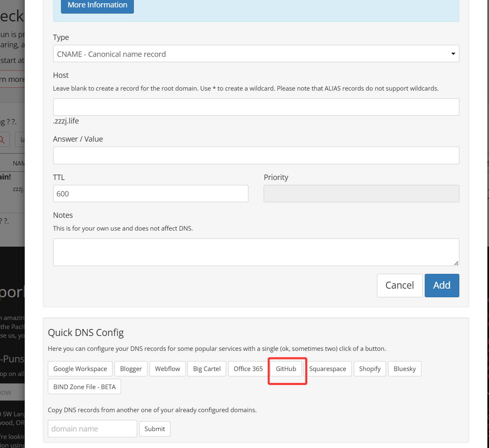Choose Shopify quick DNS config
The image size is (489, 448).
[370, 369]
